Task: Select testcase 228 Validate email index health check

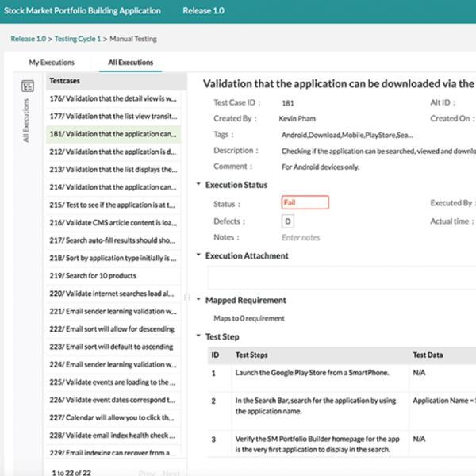Action: [113, 435]
